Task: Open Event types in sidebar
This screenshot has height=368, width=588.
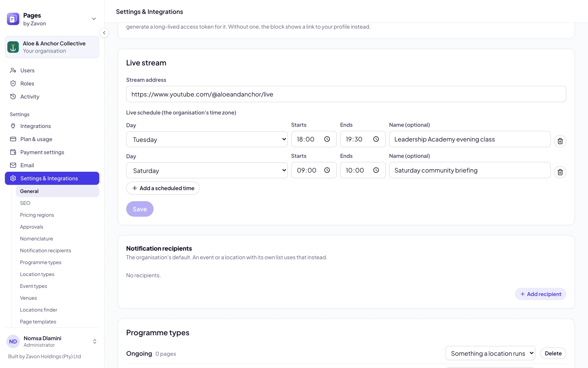Action: click(57, 286)
